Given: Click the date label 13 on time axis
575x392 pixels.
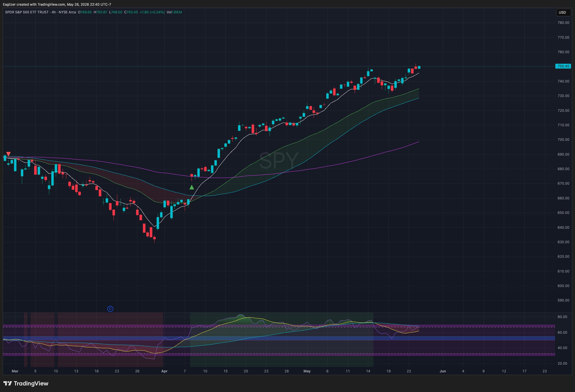Looking at the screenshot, I should pos(76,371).
